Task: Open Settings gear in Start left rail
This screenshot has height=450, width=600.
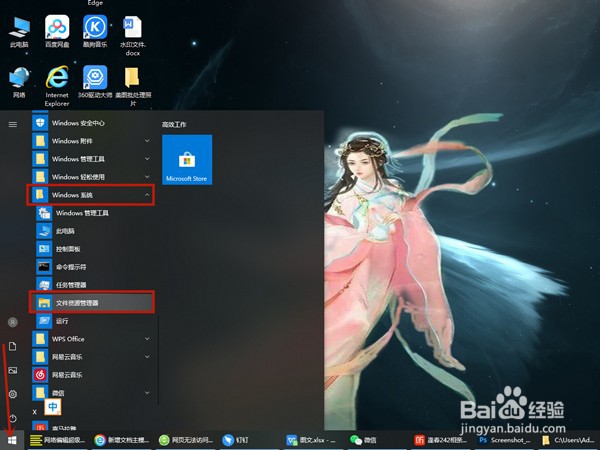Action: [13, 394]
